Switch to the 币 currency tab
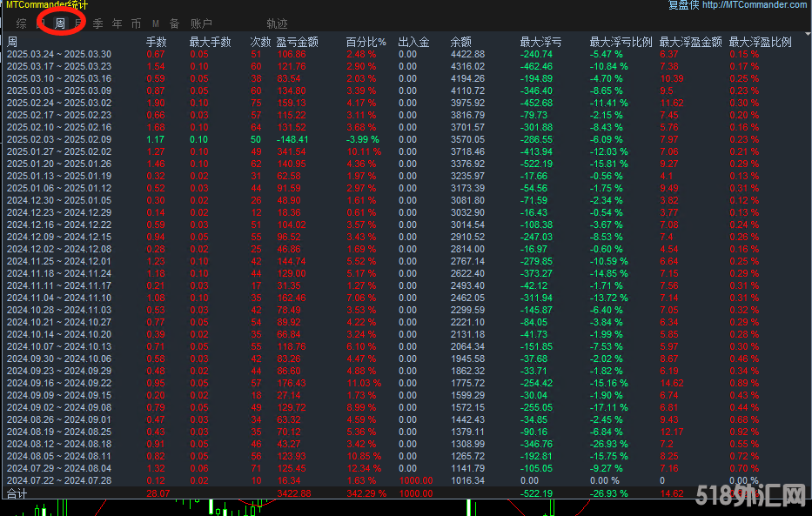This screenshot has height=516, width=812. (136, 23)
